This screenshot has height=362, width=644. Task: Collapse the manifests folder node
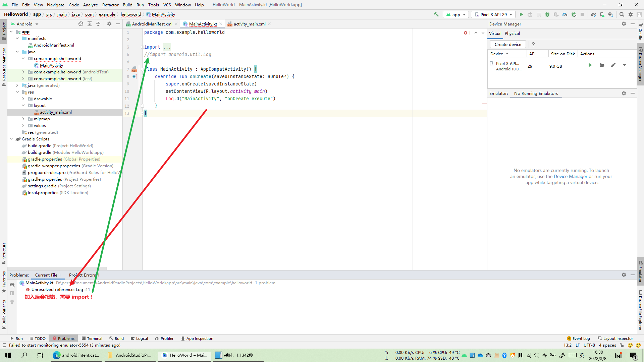(17, 39)
